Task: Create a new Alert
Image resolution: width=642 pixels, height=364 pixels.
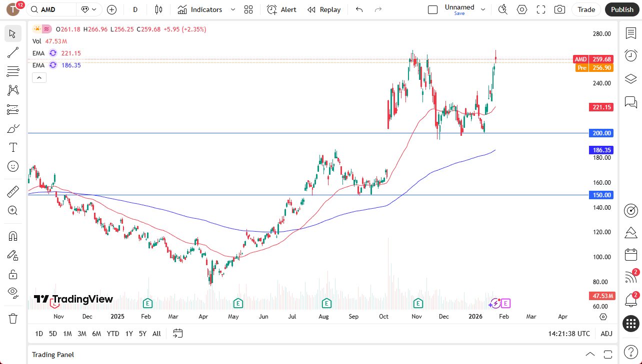Action: 281,9
